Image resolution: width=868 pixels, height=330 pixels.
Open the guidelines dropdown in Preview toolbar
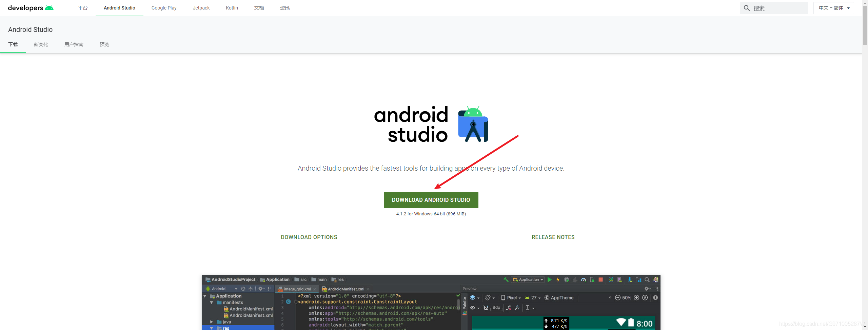pyautogui.click(x=530, y=308)
